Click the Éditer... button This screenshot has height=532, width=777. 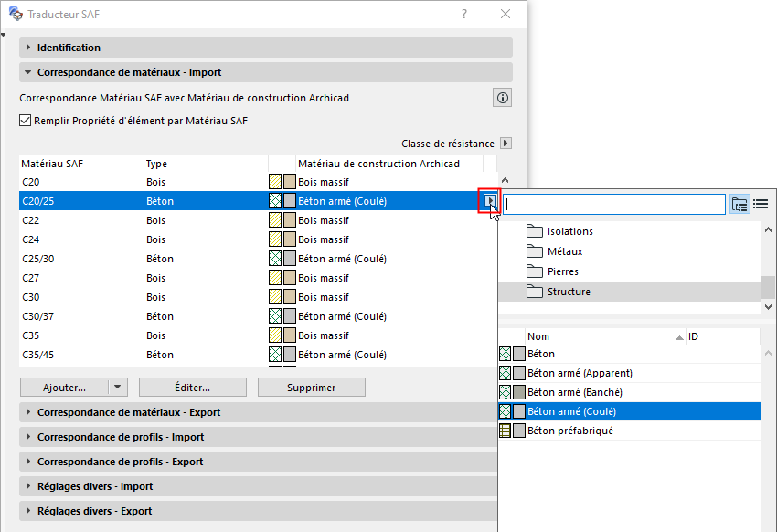[x=192, y=388]
